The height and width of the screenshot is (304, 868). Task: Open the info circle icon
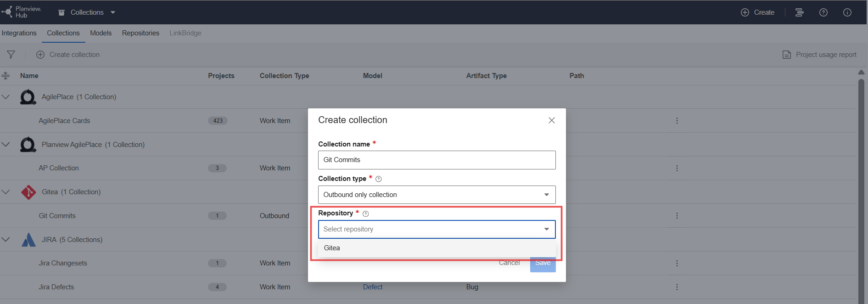(847, 12)
